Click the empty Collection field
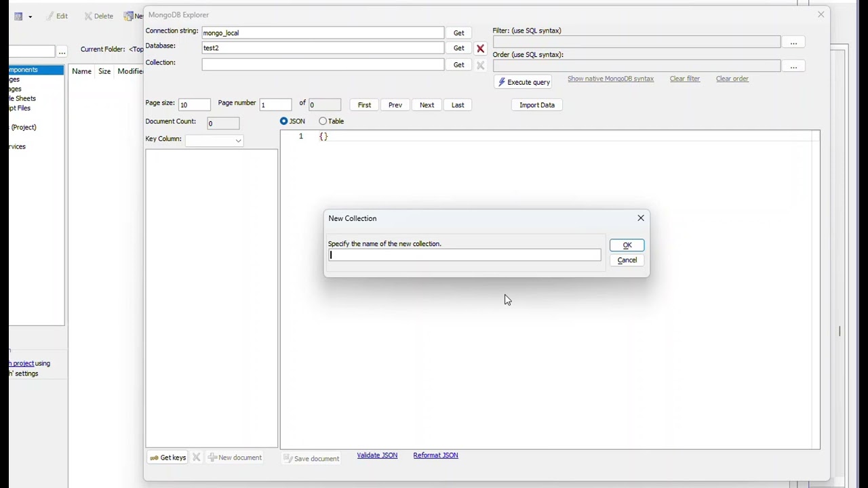 [x=323, y=64]
